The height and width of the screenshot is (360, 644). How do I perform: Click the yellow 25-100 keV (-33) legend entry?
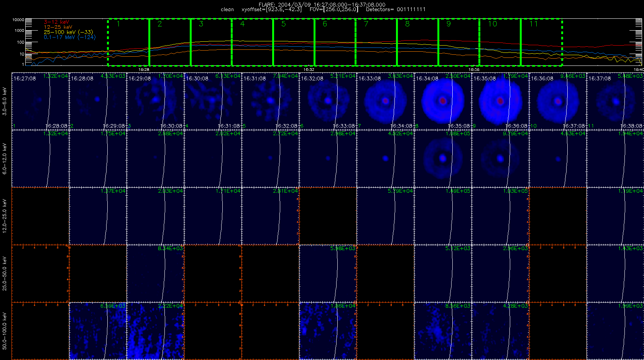(68, 32)
